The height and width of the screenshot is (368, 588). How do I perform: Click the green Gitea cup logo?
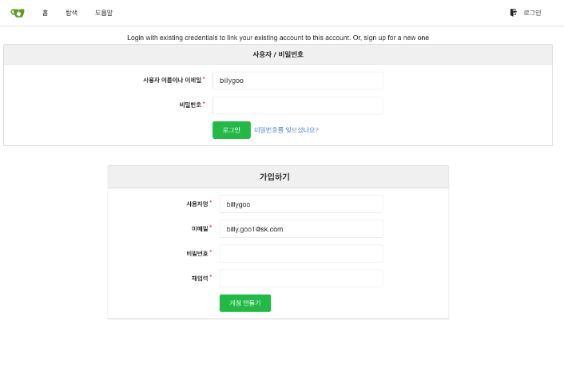[x=18, y=13]
